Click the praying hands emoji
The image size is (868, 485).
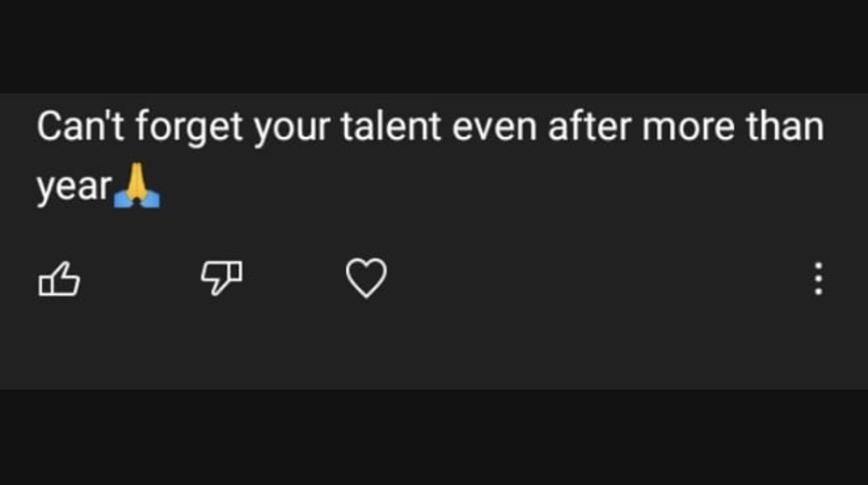(x=137, y=189)
